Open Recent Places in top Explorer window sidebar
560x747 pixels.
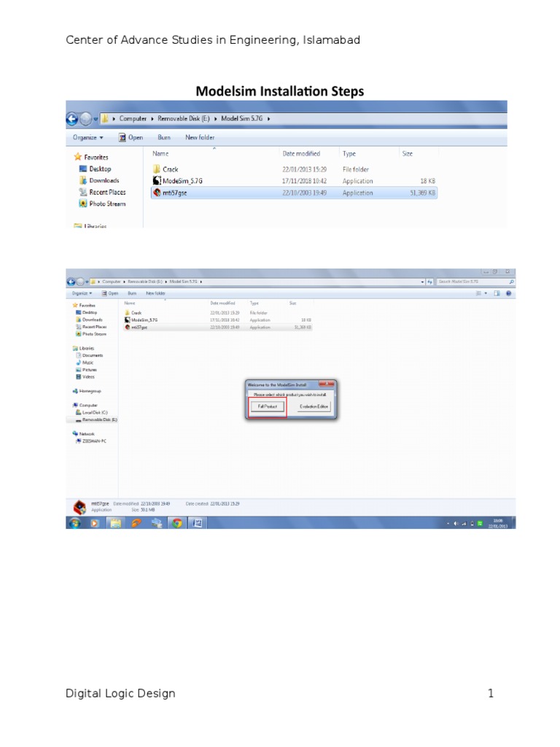pyautogui.click(x=102, y=192)
